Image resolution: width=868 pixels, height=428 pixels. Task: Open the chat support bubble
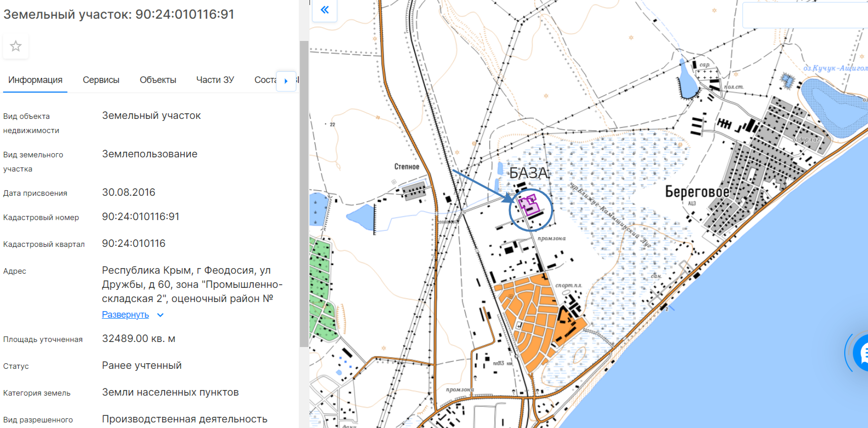861,353
